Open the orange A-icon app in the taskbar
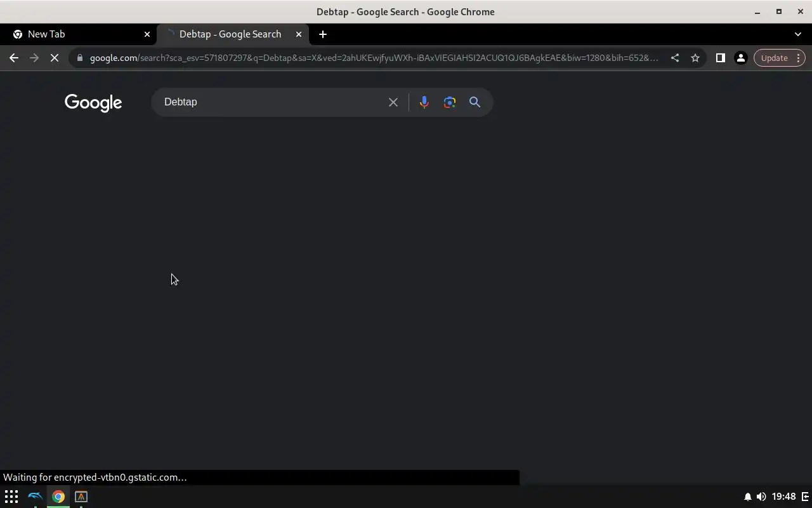 81,497
